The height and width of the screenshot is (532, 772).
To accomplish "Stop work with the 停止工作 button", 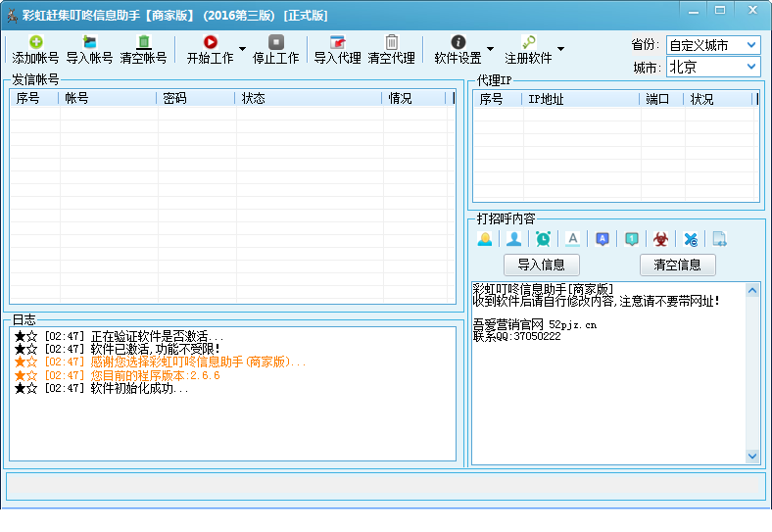I will pyautogui.click(x=275, y=50).
